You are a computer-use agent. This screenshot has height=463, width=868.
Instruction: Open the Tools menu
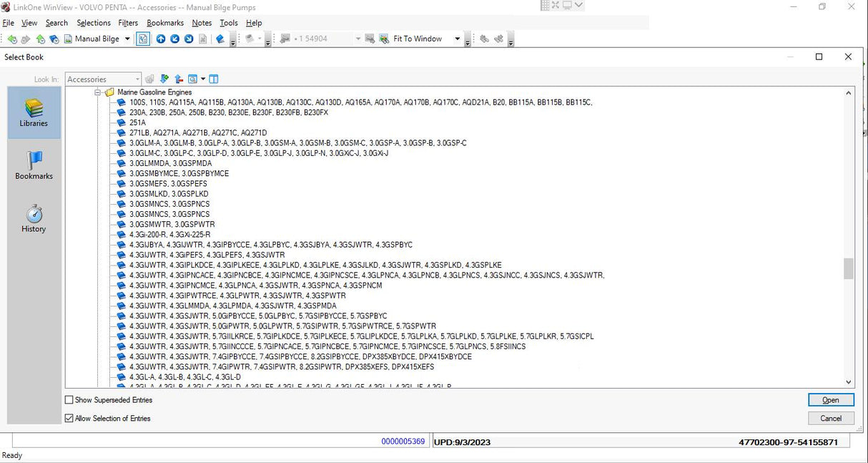tap(229, 22)
